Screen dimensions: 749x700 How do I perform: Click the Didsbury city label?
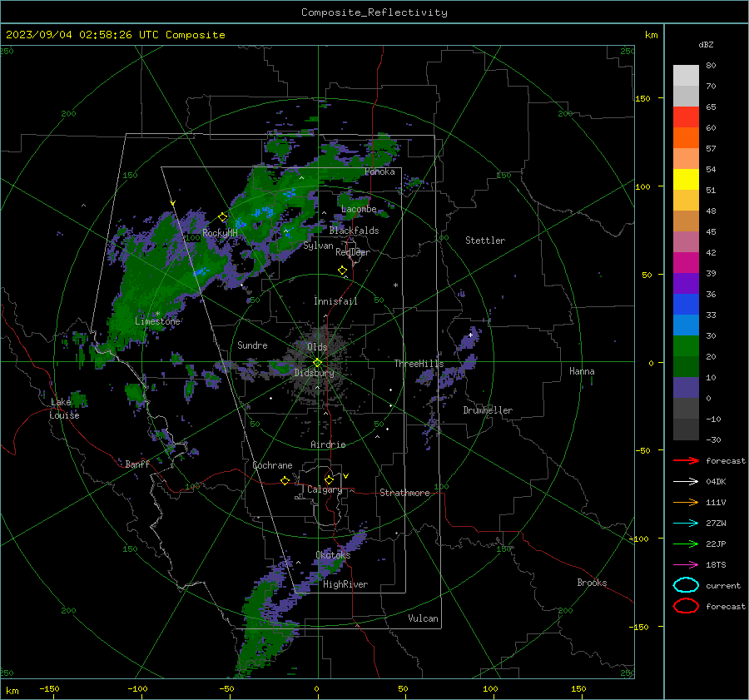pyautogui.click(x=314, y=373)
